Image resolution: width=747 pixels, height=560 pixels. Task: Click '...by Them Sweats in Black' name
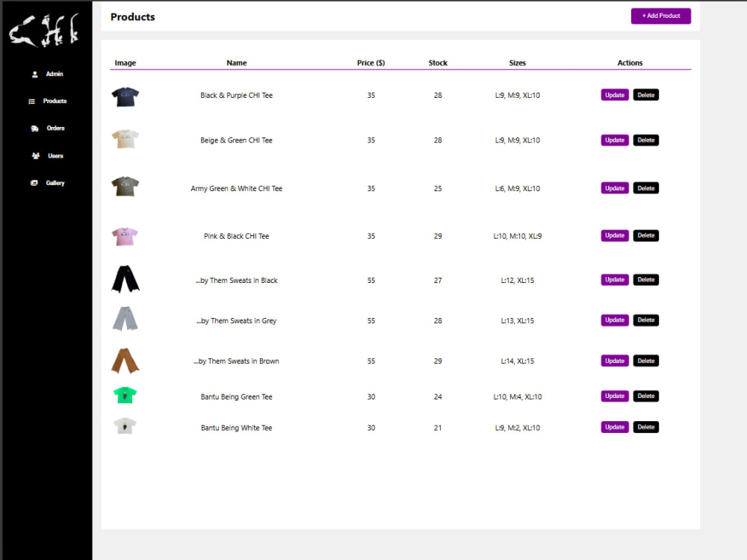[236, 281]
